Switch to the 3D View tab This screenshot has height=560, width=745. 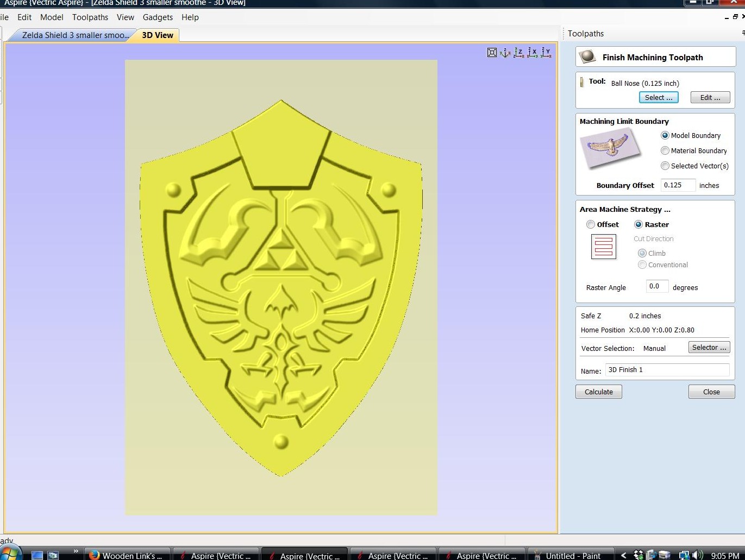(x=158, y=35)
